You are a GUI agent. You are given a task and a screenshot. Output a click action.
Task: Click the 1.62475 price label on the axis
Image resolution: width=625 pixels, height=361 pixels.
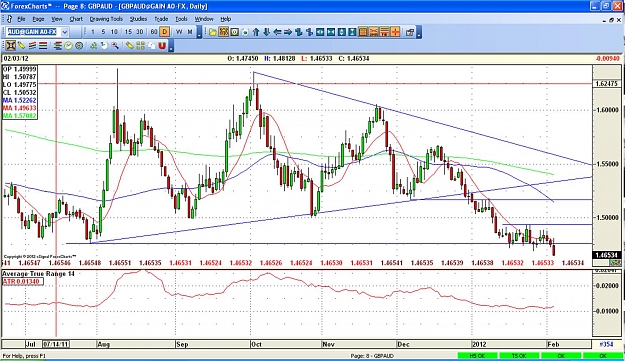click(x=607, y=84)
